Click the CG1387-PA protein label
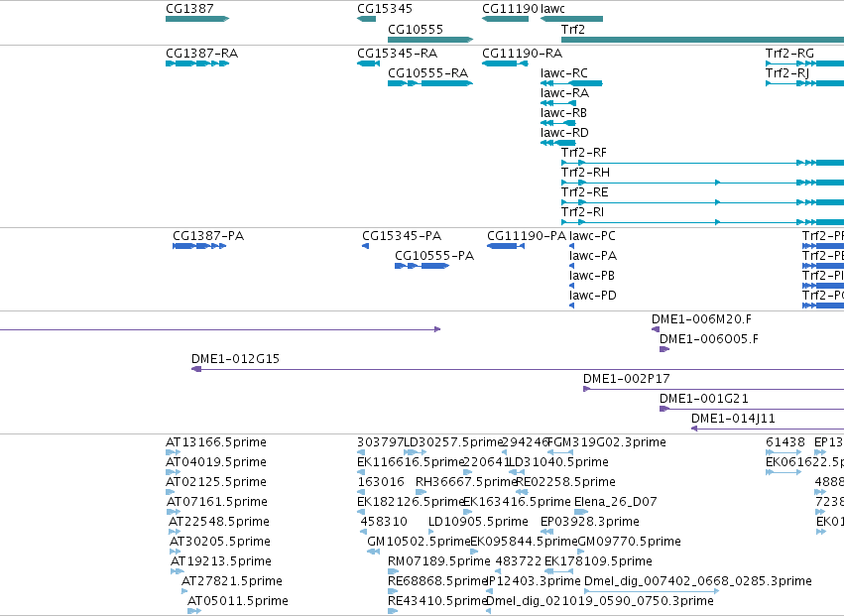844x616 pixels. tap(208, 236)
